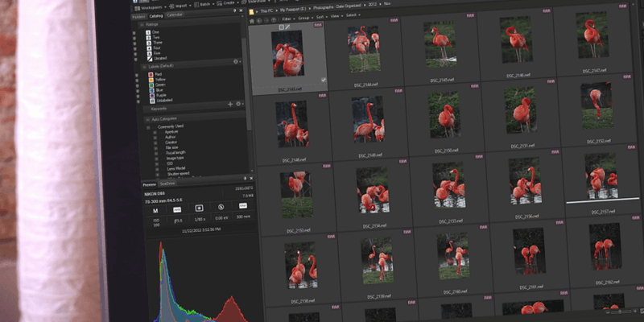Pin the Catalog pane using its pin icon

pos(234,10)
